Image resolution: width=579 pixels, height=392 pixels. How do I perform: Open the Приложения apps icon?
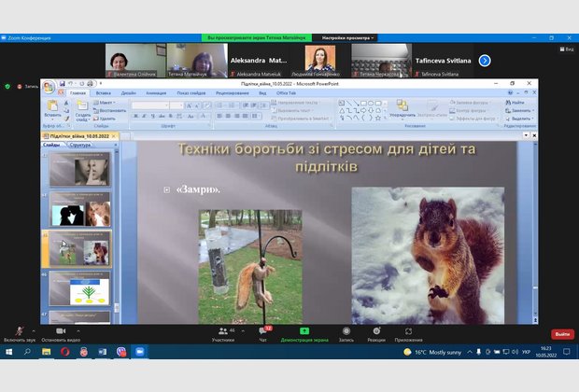point(408,331)
